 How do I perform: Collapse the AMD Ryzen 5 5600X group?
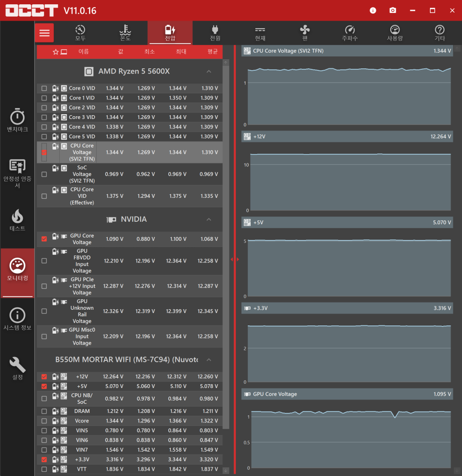pos(209,72)
